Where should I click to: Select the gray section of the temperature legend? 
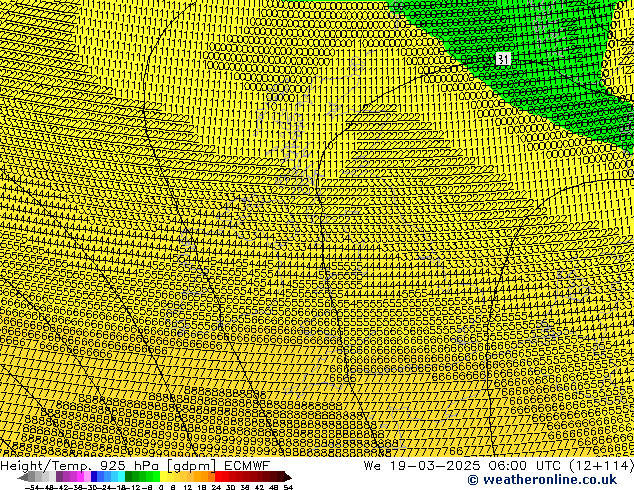pyautogui.click(x=42, y=477)
